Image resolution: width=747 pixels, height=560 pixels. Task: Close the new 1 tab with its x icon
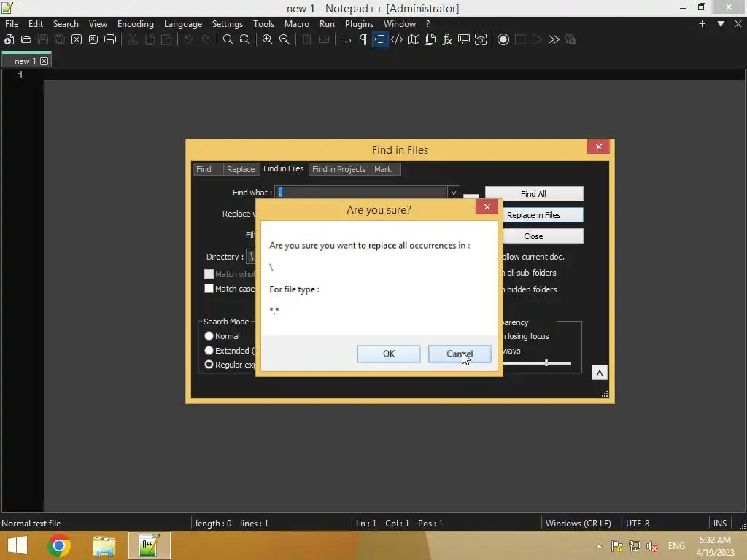[44, 61]
